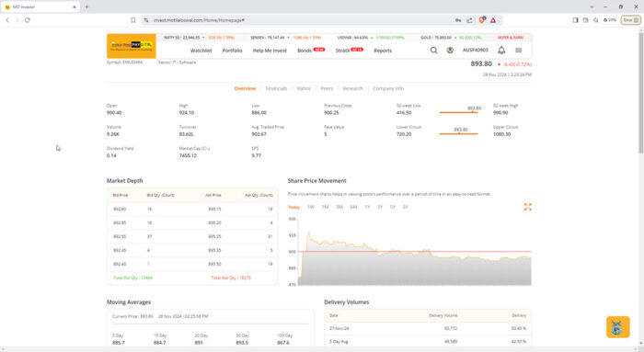Open the VPN button in browser toolbar
The width and height of the screenshot is (644, 352).
tap(610, 19)
